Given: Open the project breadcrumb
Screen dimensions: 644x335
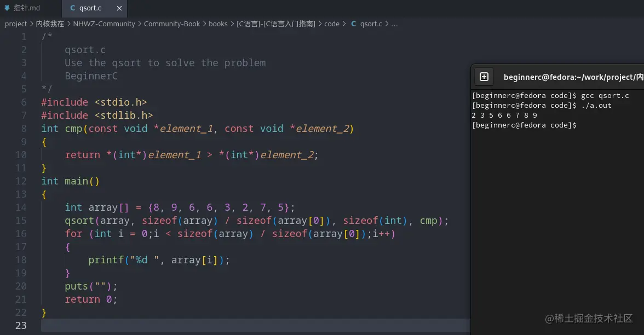Looking at the screenshot, I should pos(15,24).
